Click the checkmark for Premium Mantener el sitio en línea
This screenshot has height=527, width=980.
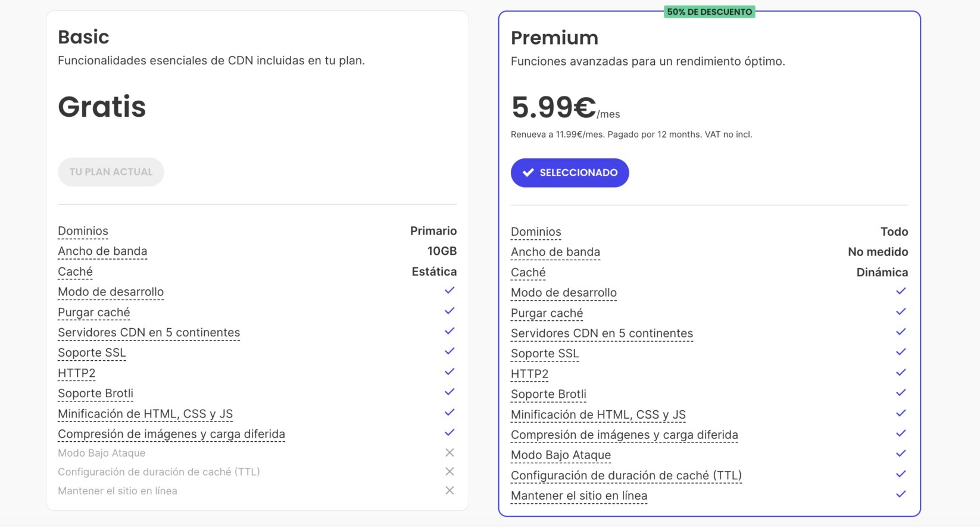[x=901, y=494]
